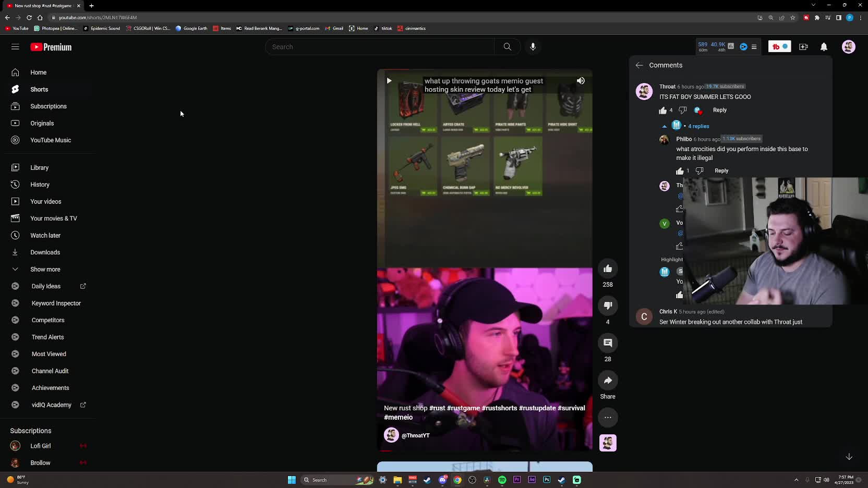Screen dimensions: 868x488
Task: Open Subscriptions in sidebar
Action: coord(49,106)
